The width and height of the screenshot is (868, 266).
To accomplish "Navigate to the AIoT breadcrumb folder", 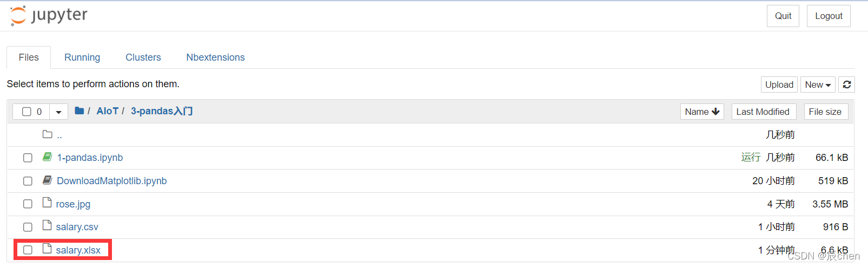I will click(108, 111).
